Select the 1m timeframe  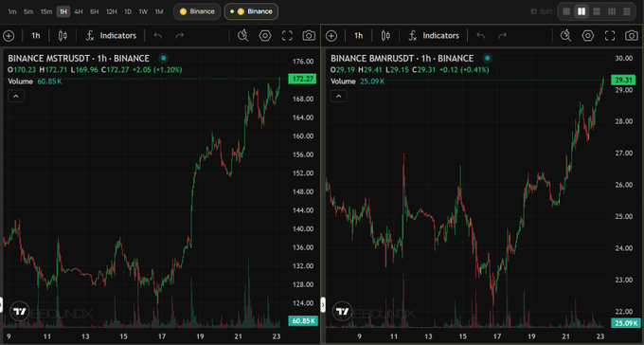pyautogui.click(x=12, y=11)
